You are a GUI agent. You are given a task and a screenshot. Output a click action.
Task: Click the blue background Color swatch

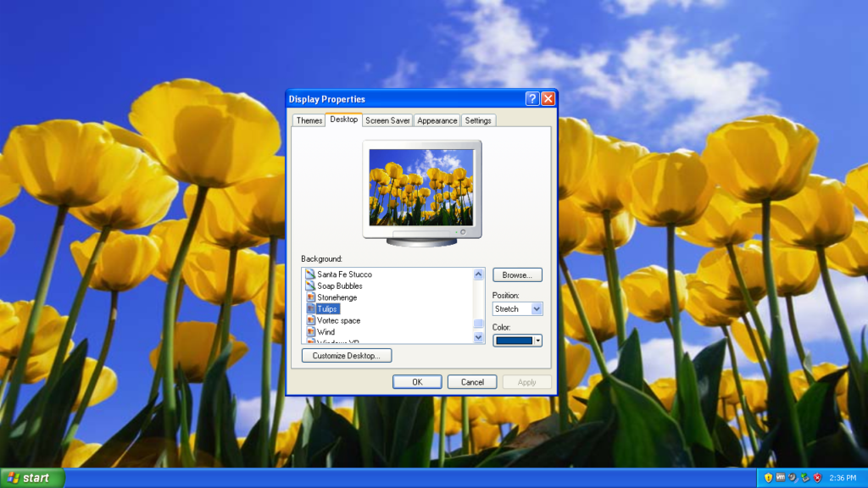tap(514, 340)
